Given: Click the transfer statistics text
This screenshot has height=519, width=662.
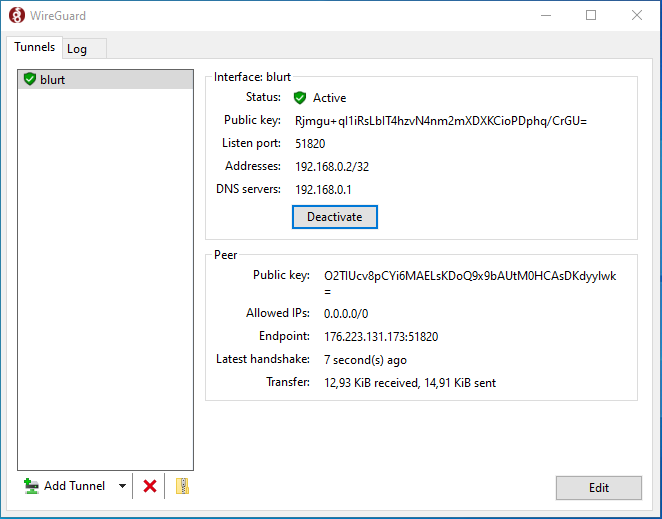Looking at the screenshot, I should coord(410,383).
